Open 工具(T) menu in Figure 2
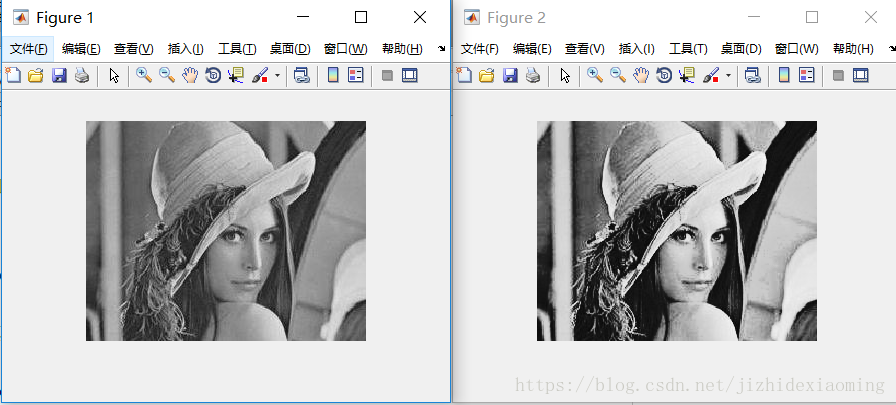Image resolution: width=896 pixels, height=405 pixels. click(x=688, y=49)
